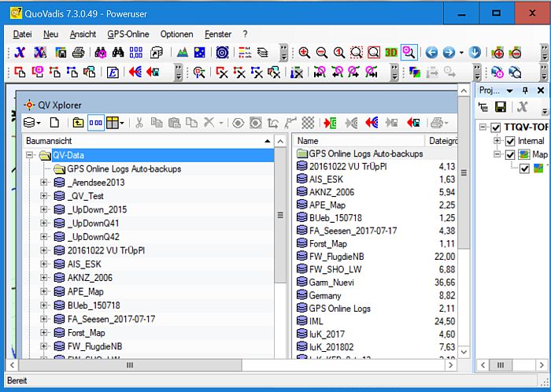
Task: Click the down arrow of the list scrollbar
Action: 464,352
